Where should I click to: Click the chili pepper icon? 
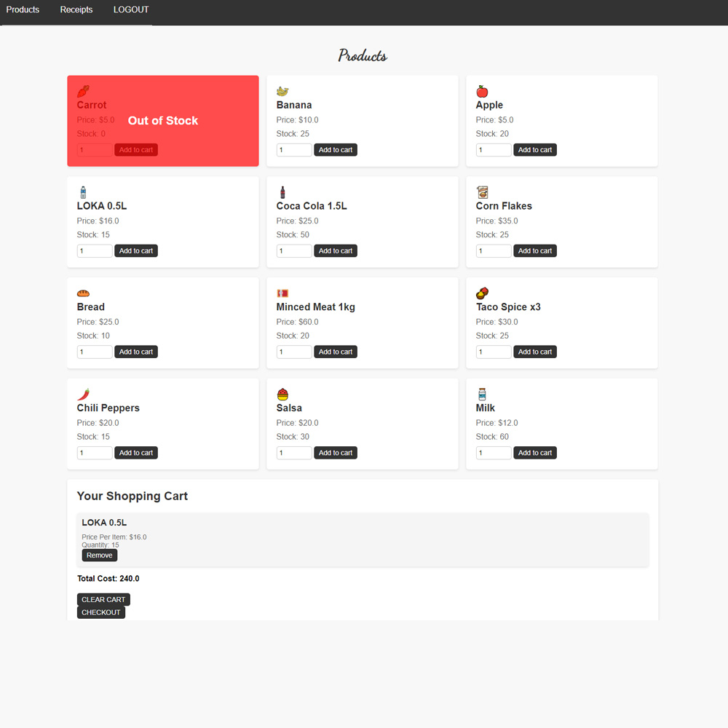tap(83, 394)
